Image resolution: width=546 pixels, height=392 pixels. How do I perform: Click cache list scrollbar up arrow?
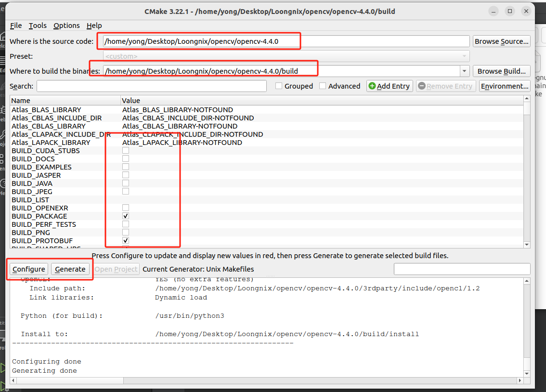(527, 99)
